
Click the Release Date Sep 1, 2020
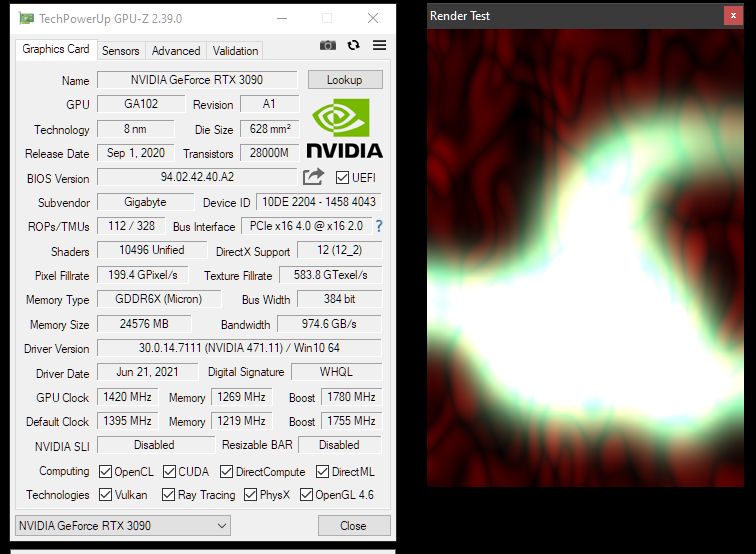[136, 153]
